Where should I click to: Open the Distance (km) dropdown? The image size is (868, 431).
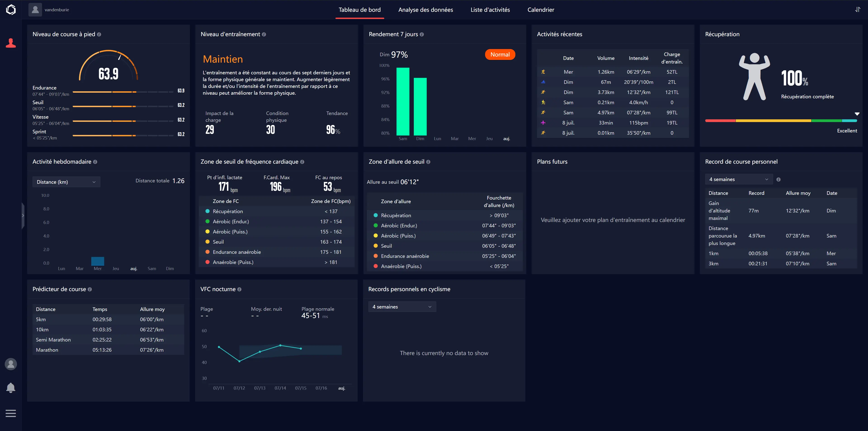pyautogui.click(x=66, y=182)
